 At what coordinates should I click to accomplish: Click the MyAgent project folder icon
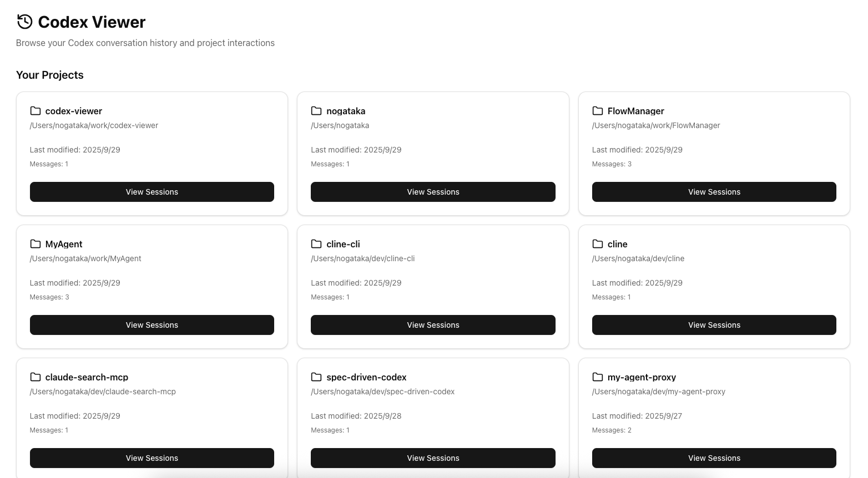click(x=36, y=244)
